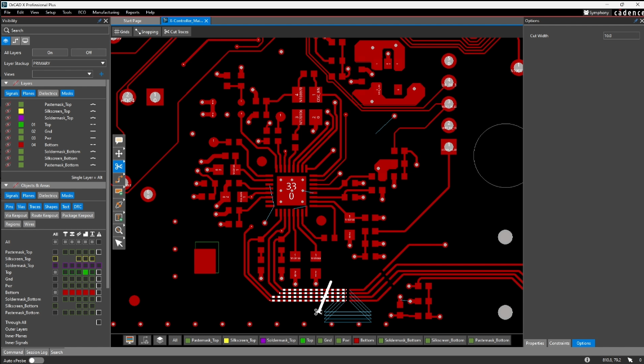This screenshot has width=644, height=364.
Task: Click the Cut Width input field
Action: (621, 35)
